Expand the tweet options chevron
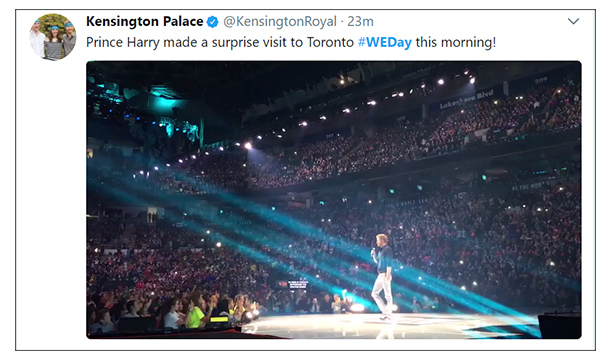 573,21
